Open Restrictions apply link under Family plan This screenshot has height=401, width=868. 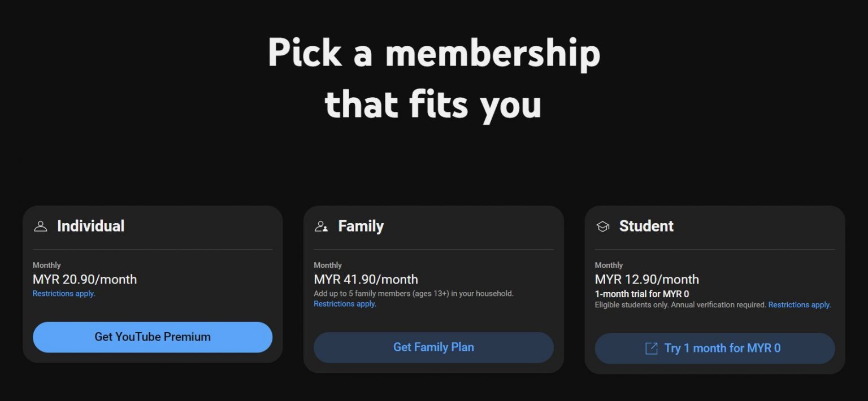pos(345,304)
